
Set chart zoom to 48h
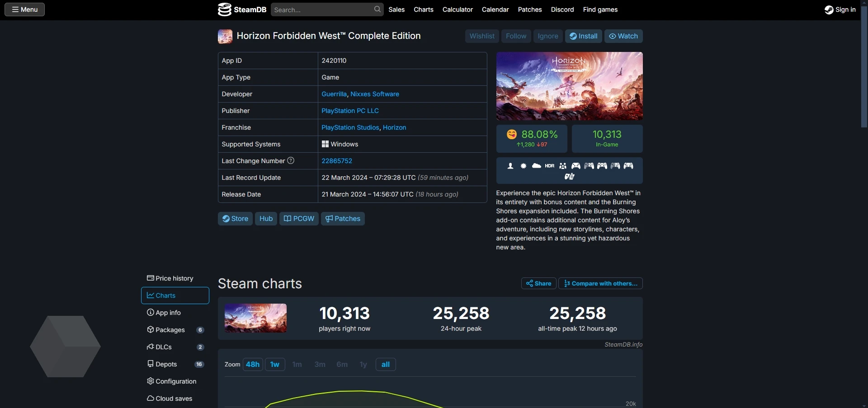pyautogui.click(x=253, y=364)
